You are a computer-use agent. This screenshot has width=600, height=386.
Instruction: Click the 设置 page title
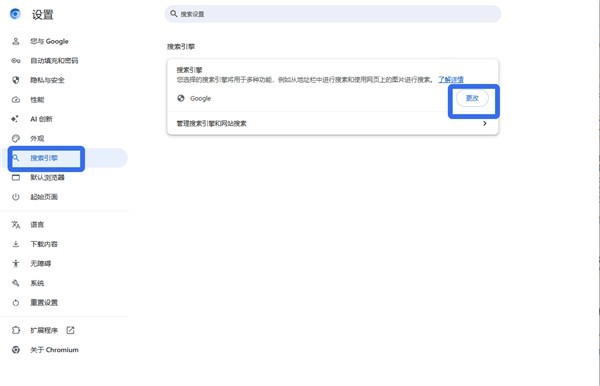click(x=42, y=15)
